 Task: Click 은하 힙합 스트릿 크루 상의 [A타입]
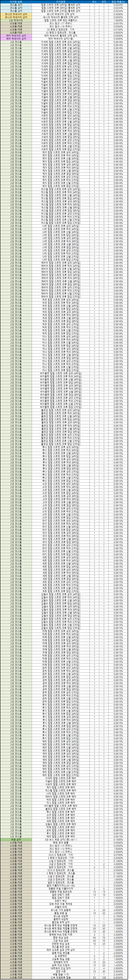(x=61, y=668)
